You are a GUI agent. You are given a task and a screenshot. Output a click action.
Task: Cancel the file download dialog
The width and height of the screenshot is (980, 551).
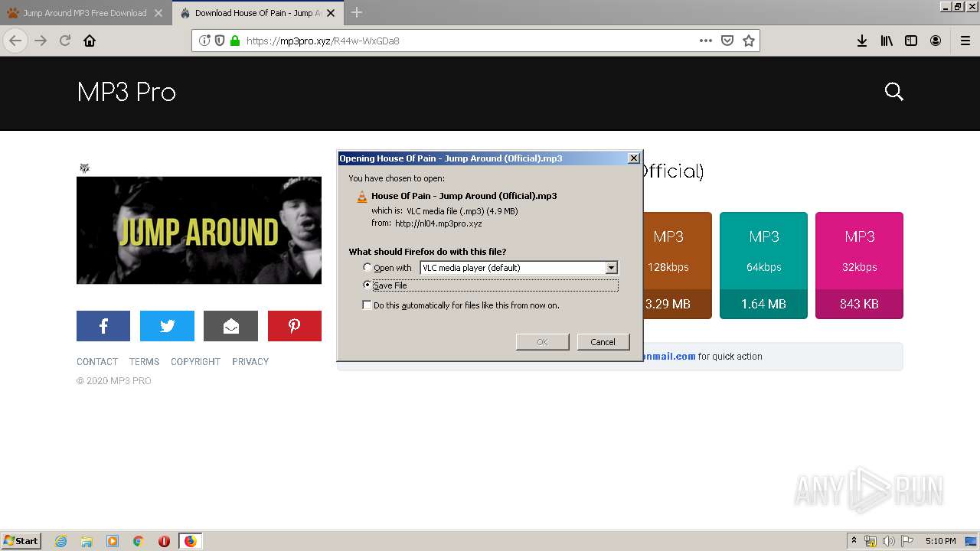click(x=603, y=342)
